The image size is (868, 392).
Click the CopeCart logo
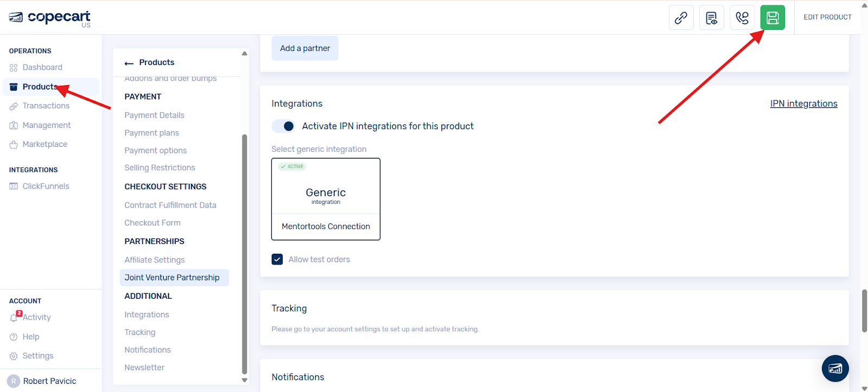pyautogui.click(x=49, y=18)
